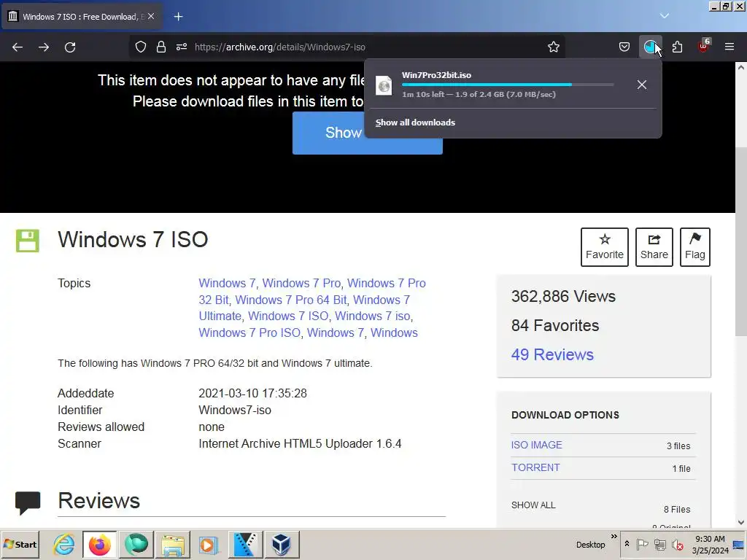Open tracking protection shield info
Image resolution: width=747 pixels, height=560 pixels.
click(x=141, y=47)
